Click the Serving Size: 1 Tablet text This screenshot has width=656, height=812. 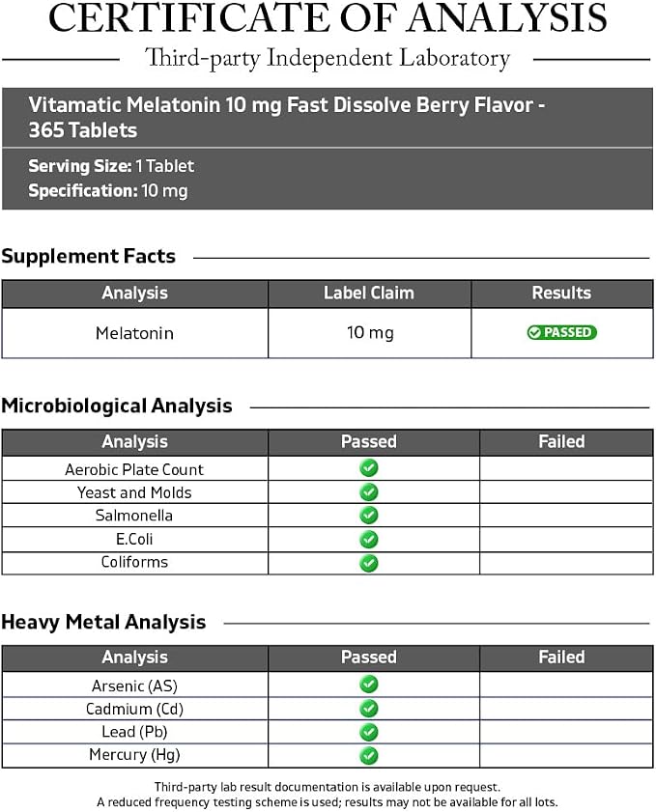(x=111, y=166)
